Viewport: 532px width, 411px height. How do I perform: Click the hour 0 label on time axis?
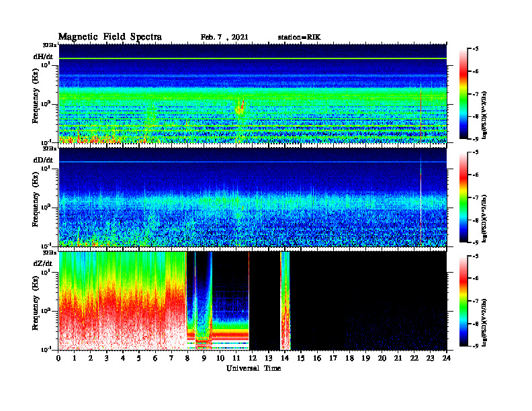58,359
